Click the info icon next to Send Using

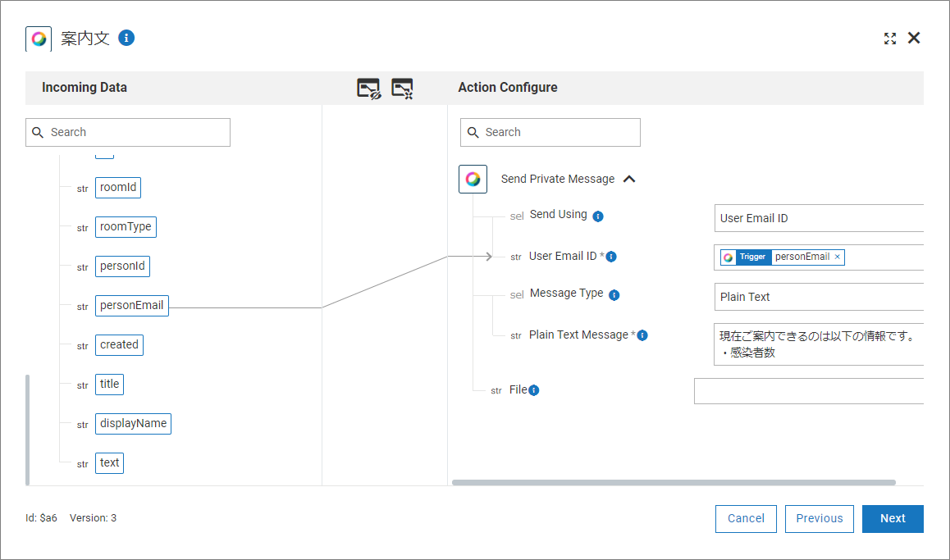pyautogui.click(x=598, y=216)
